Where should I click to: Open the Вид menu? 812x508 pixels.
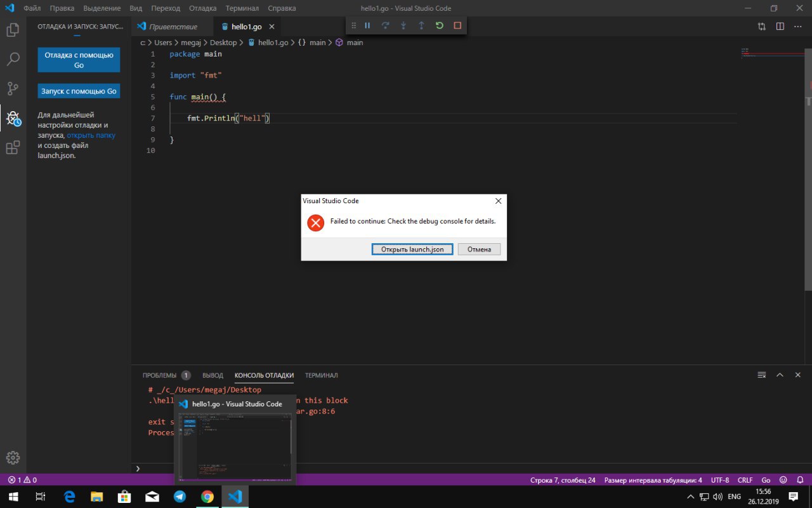(x=136, y=8)
